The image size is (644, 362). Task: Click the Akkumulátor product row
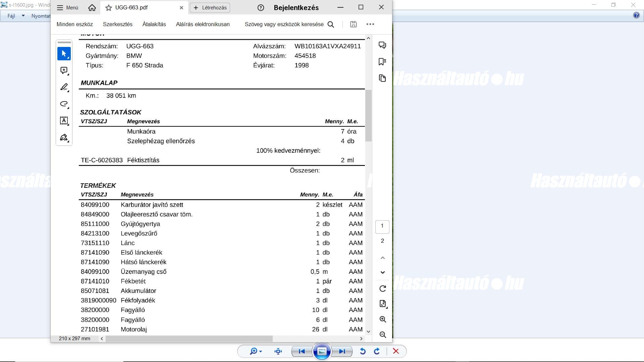pos(222,291)
